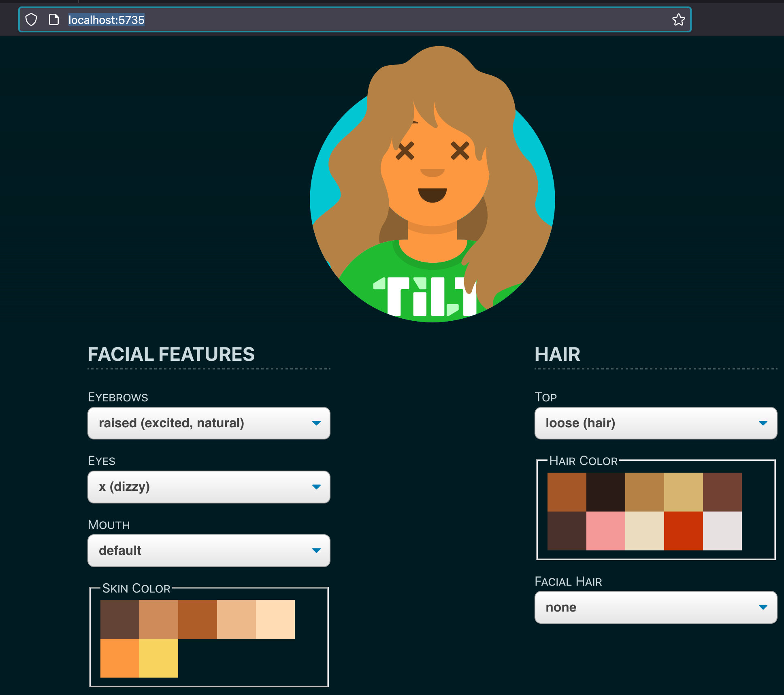Screen dimensions: 784x695
Task: Expand the Mouth dropdown set to default
Action: [209, 550]
